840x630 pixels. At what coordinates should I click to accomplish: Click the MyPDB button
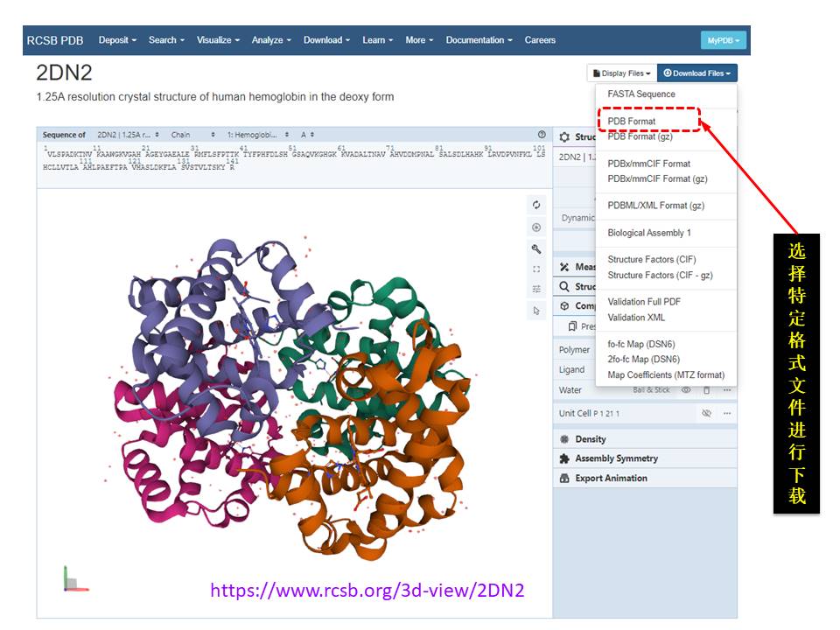pyautogui.click(x=723, y=40)
